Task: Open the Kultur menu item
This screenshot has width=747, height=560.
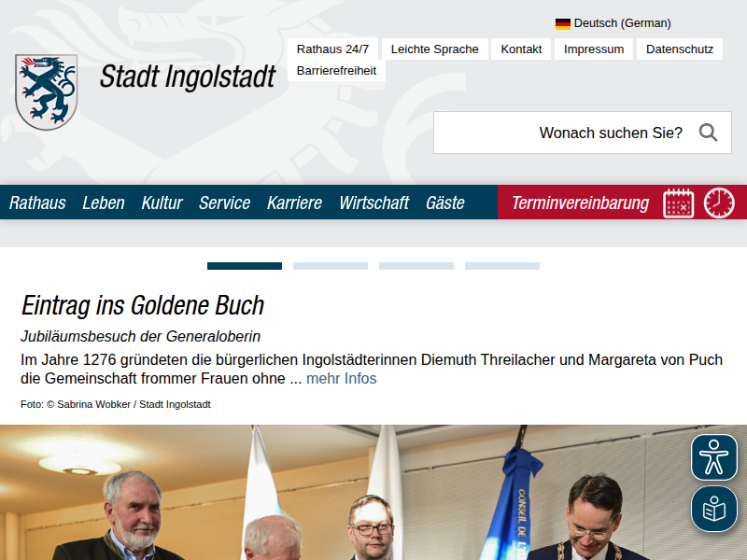Action: pyautogui.click(x=162, y=203)
